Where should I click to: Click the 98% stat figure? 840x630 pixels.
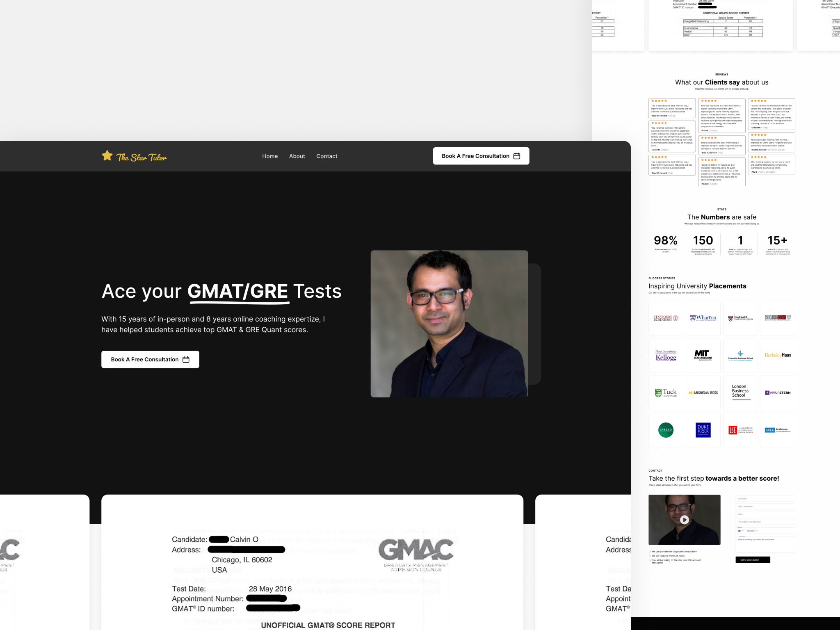665,240
